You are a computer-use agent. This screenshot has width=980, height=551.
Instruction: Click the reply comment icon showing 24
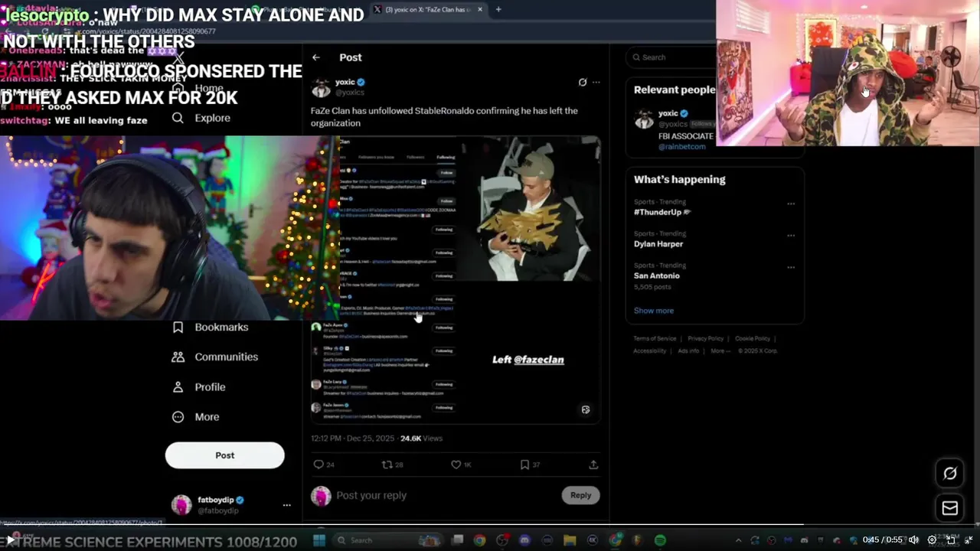pyautogui.click(x=318, y=465)
